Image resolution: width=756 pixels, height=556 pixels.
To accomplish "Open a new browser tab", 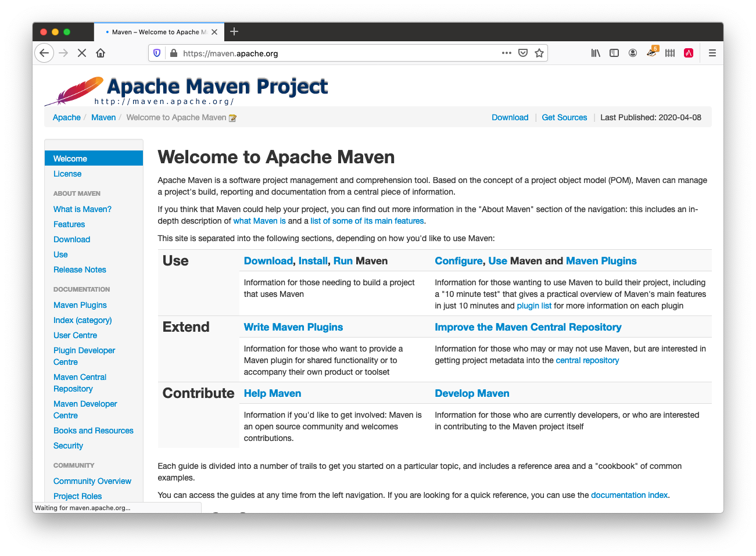I will point(234,31).
